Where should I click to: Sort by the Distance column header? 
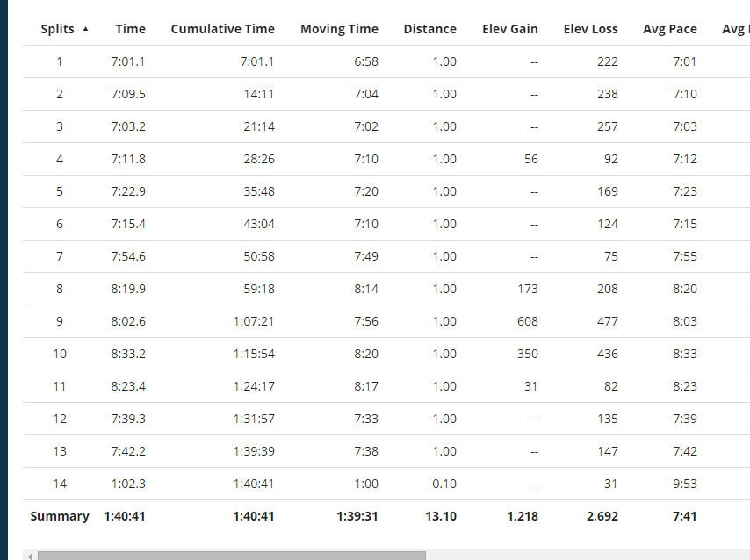click(x=429, y=29)
